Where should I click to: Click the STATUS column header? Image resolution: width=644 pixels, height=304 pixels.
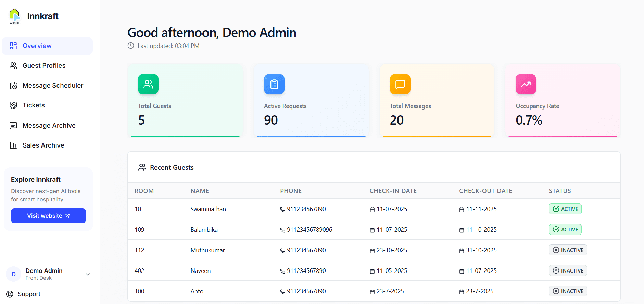point(560,191)
